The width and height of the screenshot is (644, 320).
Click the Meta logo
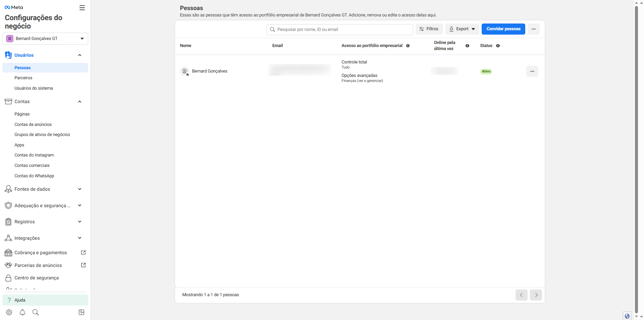[14, 7]
